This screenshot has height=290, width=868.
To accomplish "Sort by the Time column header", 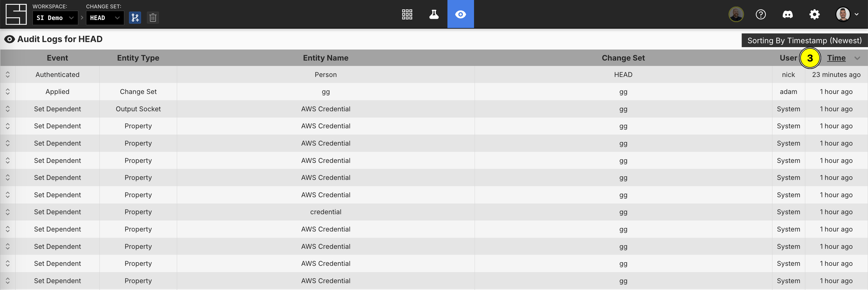I will [x=836, y=58].
